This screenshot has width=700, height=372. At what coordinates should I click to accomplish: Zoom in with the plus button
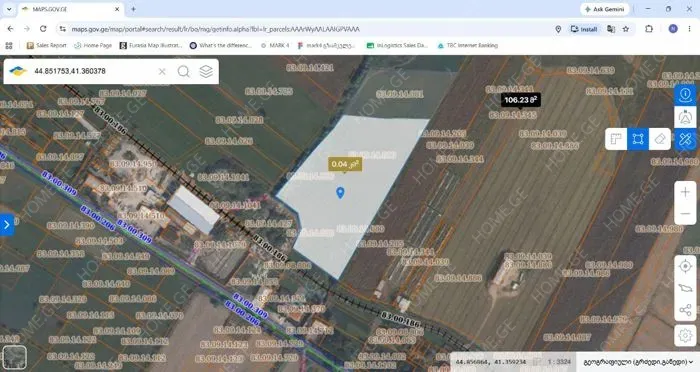point(685,192)
